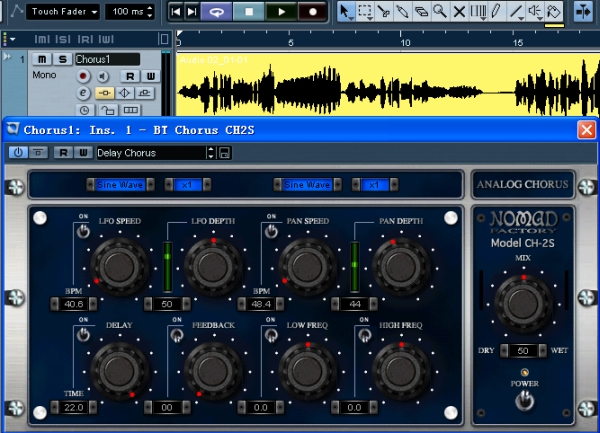
Task: Select the Zoom magnifier tool
Action: pos(440,11)
